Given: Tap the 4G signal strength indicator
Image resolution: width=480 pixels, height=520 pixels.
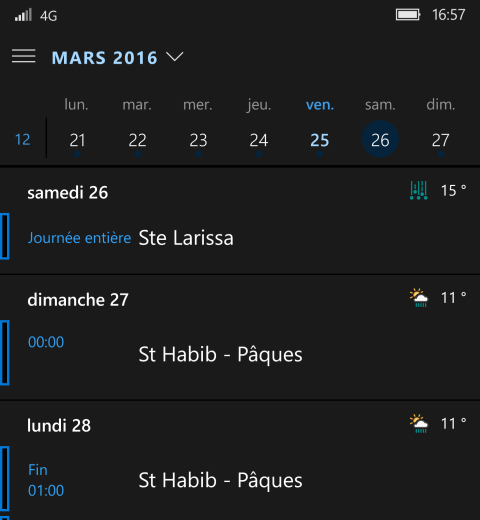Looking at the screenshot, I should (x=36, y=15).
